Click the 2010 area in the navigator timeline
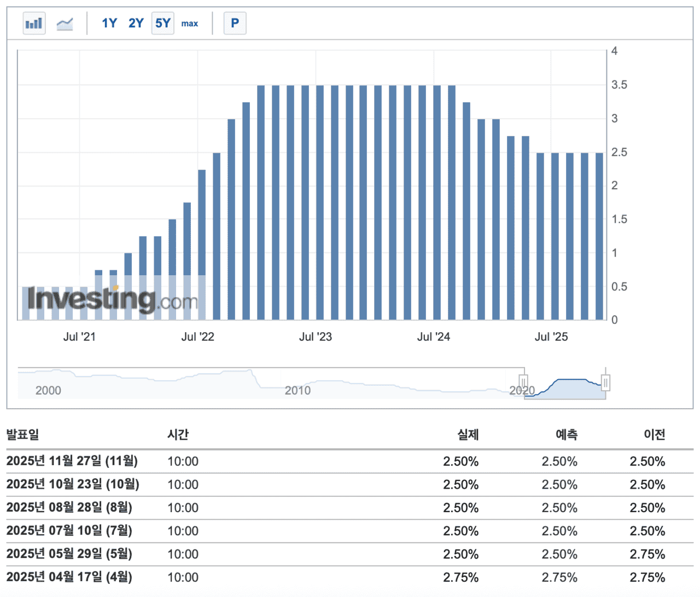 [x=297, y=390]
